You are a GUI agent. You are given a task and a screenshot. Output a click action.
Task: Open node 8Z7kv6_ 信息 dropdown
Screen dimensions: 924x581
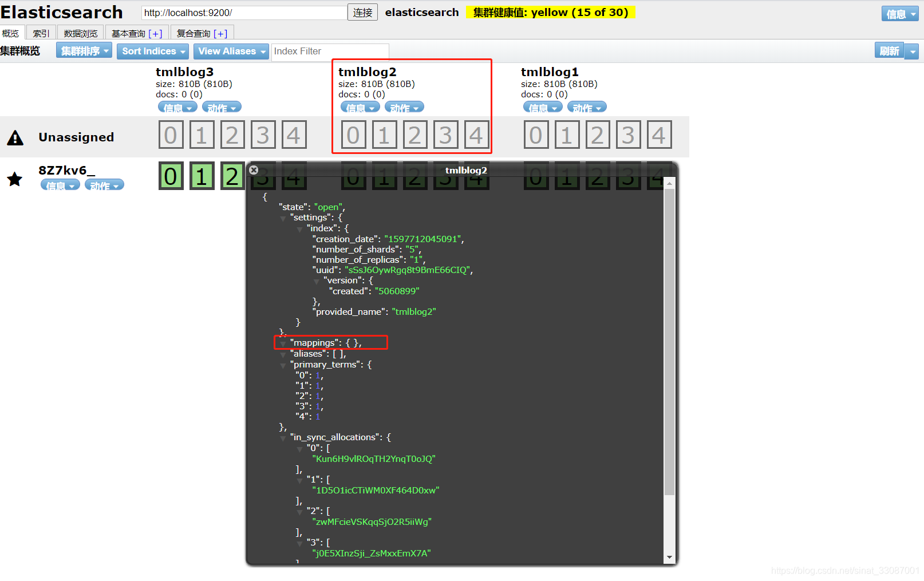tap(60, 185)
